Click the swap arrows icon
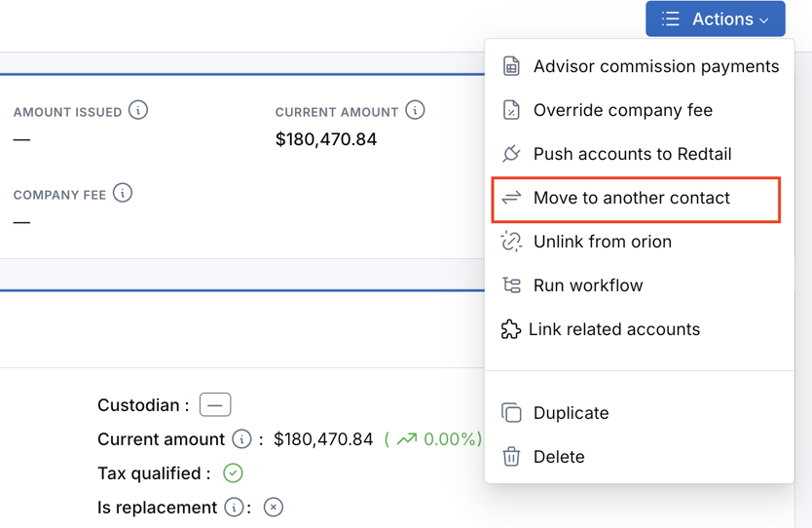The height and width of the screenshot is (528, 812). [x=511, y=198]
